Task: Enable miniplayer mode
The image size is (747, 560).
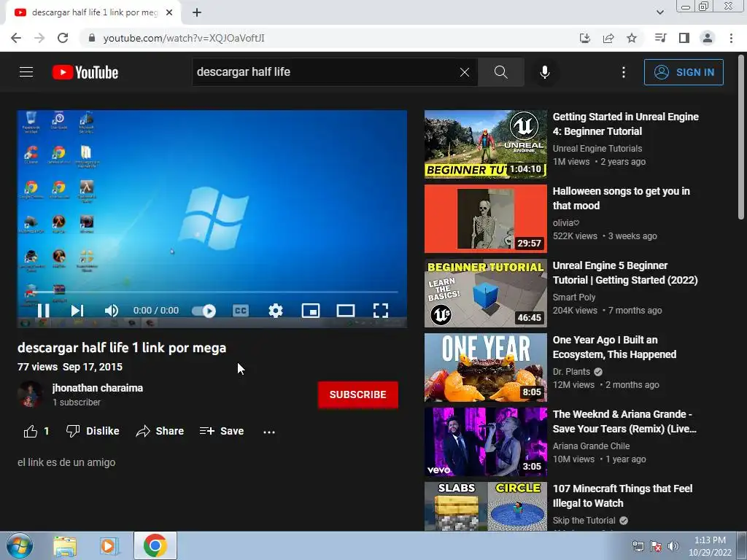Action: 311,311
